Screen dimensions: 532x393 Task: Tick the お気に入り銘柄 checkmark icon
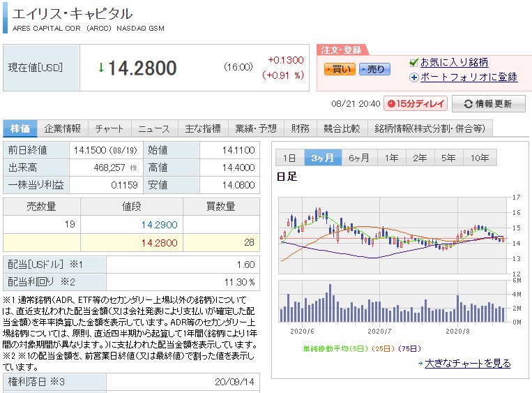413,63
